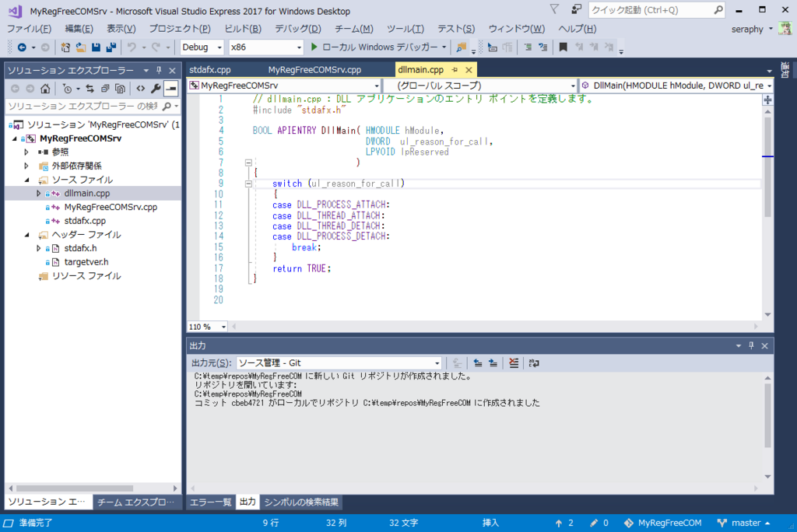The width and height of the screenshot is (797, 532).
Task: Collapse the ヘッダー ファイル folder
Action: click(x=27, y=235)
